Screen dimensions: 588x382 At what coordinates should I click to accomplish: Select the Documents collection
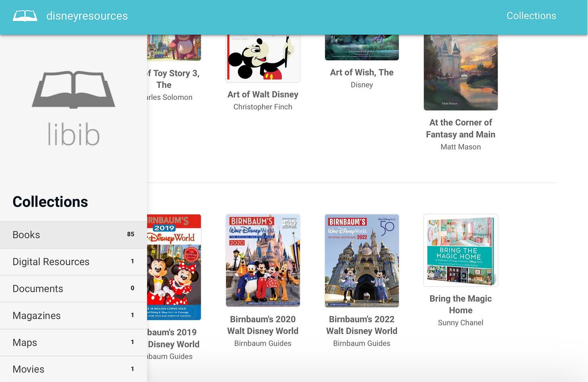[73, 289]
